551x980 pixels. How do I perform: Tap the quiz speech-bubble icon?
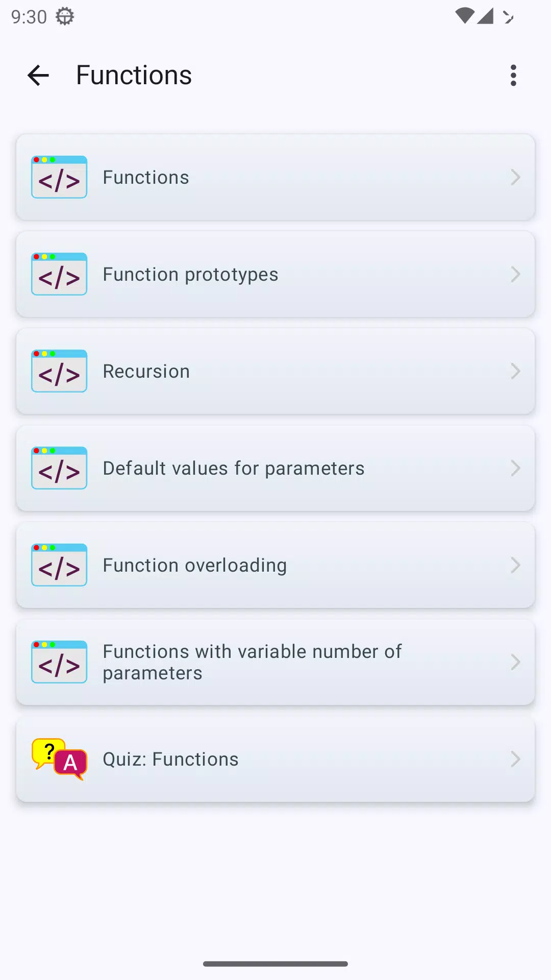tap(59, 759)
